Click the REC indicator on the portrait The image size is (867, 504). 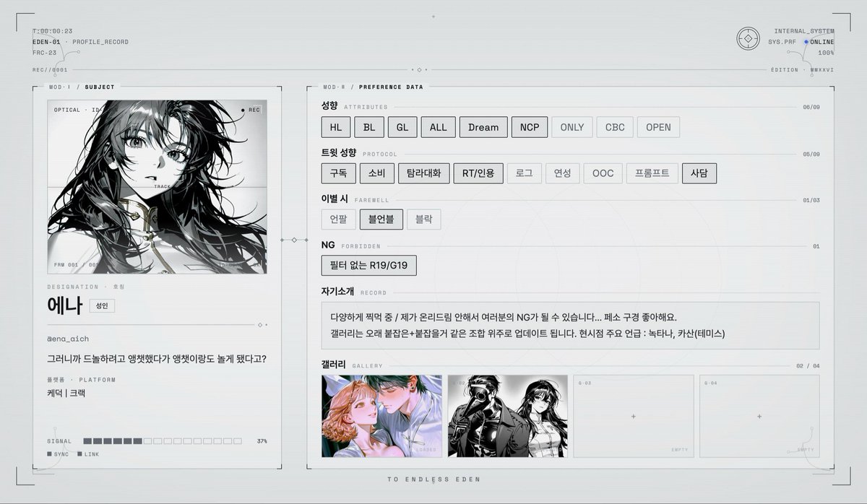[250, 110]
